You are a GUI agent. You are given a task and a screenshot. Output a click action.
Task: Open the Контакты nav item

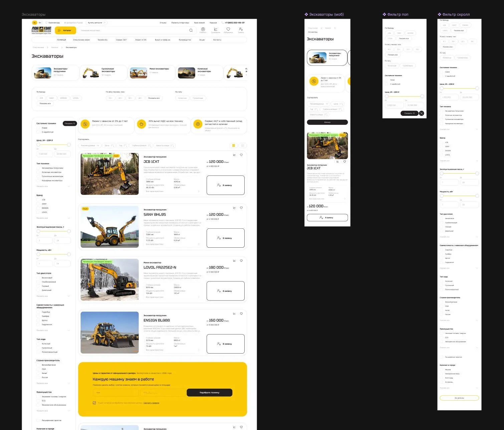[217, 40]
